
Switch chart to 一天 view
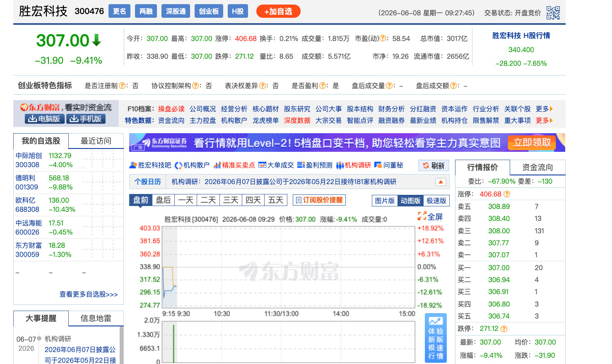pyautogui.click(x=186, y=200)
